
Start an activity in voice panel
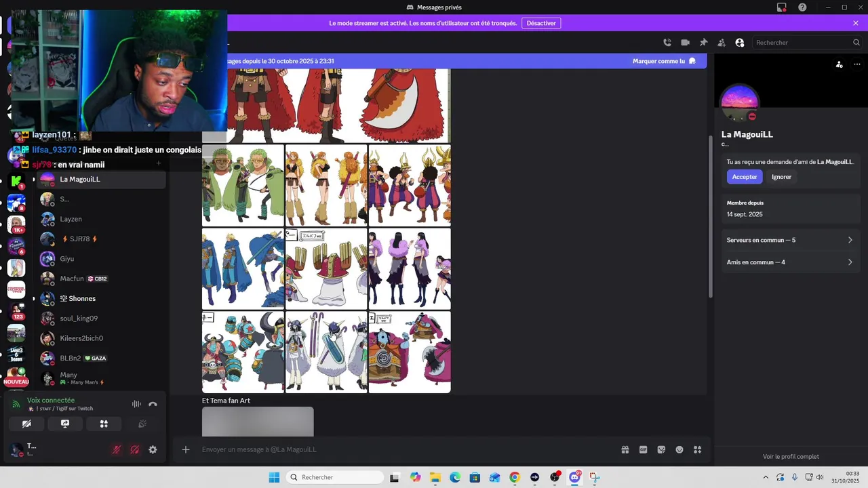104,424
